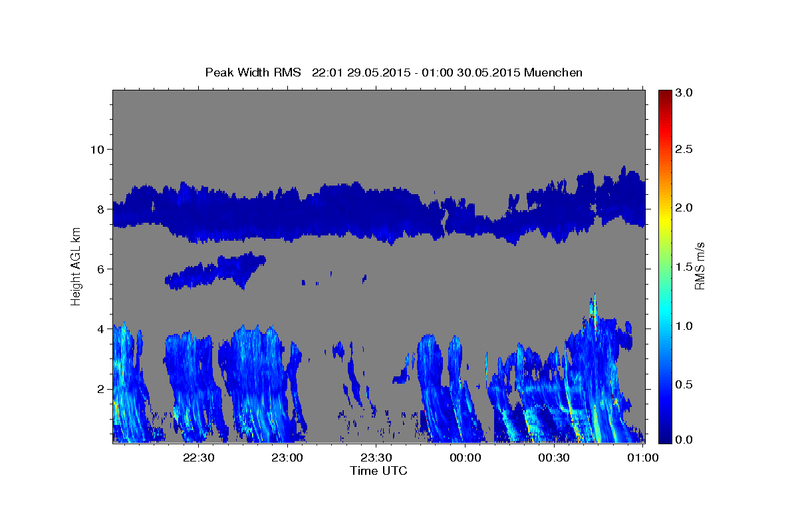Viewport: 798px width, 532px height.
Task: Click the height tick label 8
Action: click(100, 209)
